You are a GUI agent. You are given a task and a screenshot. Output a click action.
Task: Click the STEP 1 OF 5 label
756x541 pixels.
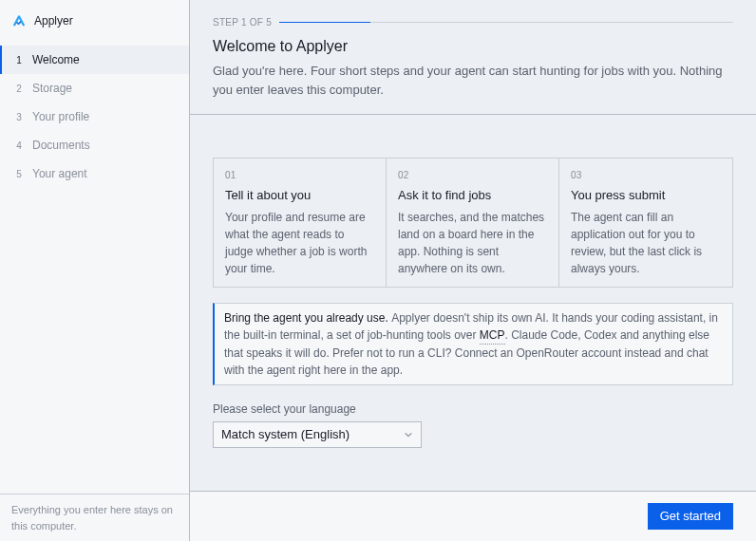(242, 22)
